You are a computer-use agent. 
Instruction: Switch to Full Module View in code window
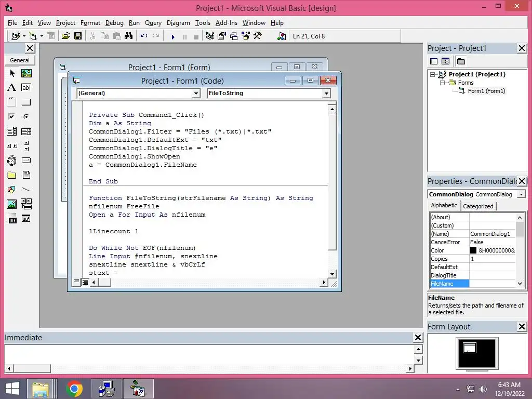(85, 282)
